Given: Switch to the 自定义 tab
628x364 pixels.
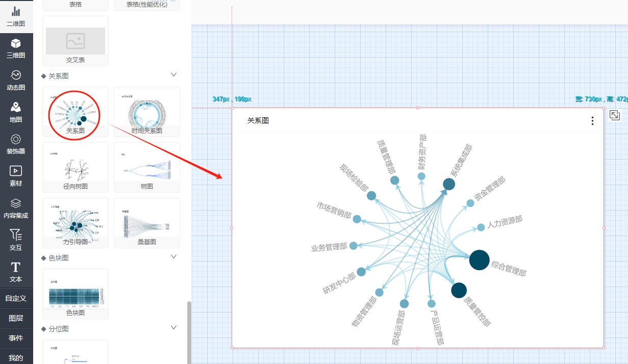Looking at the screenshot, I should pyautogui.click(x=16, y=298).
